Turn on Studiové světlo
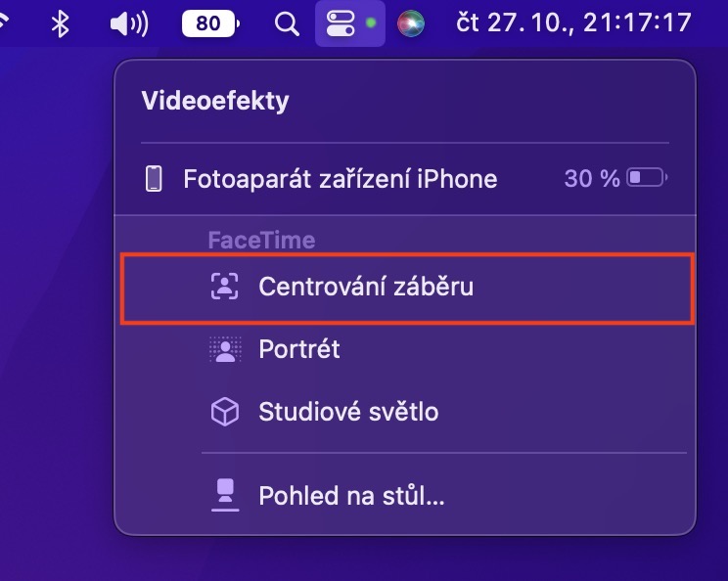The width and height of the screenshot is (728, 581). coord(348,412)
